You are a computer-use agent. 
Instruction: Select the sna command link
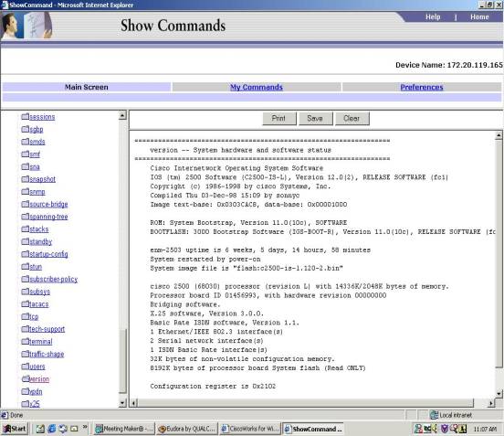(35, 166)
